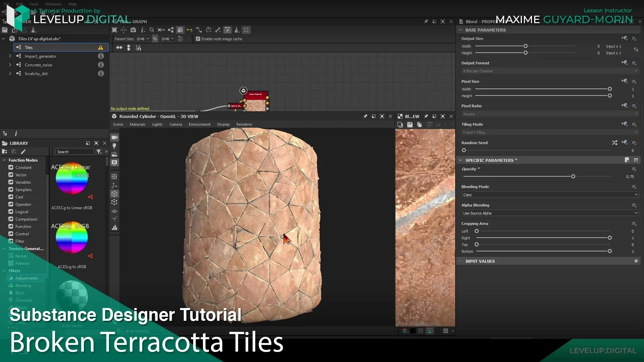Click the light bulb icon in 3D view sidebar
Viewport: 644px width, 362px height.
pos(114,146)
